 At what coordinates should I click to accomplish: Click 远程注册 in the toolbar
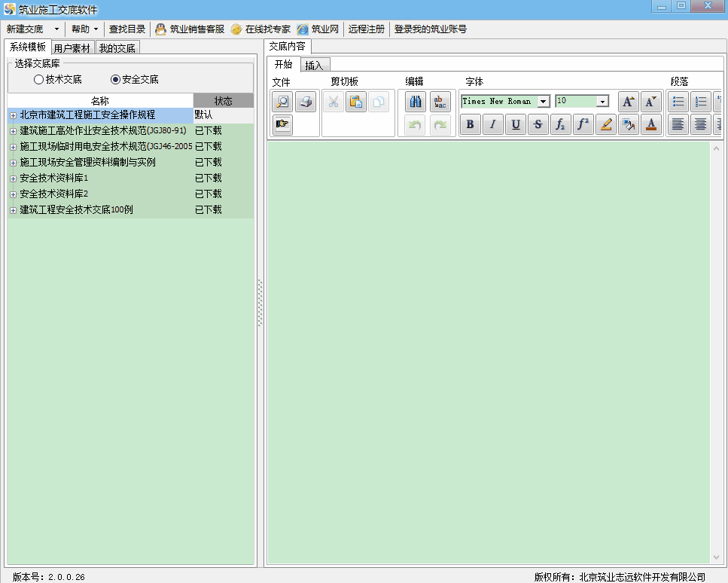tap(367, 29)
